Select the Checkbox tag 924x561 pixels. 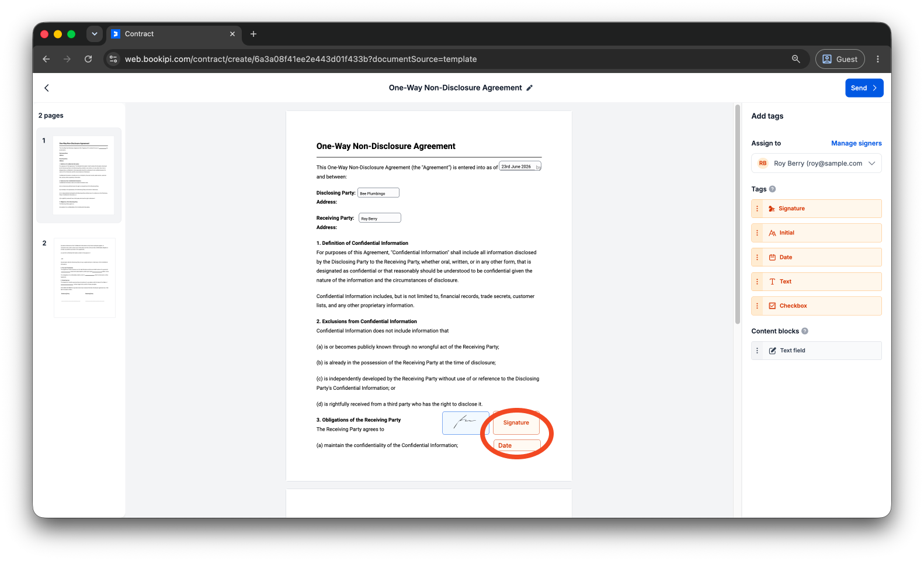(x=816, y=306)
